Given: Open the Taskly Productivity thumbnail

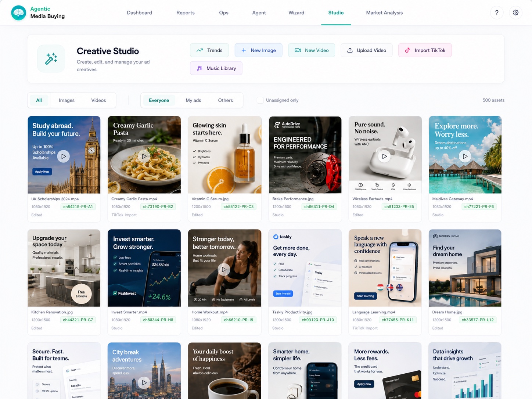Looking at the screenshot, I should [x=305, y=268].
